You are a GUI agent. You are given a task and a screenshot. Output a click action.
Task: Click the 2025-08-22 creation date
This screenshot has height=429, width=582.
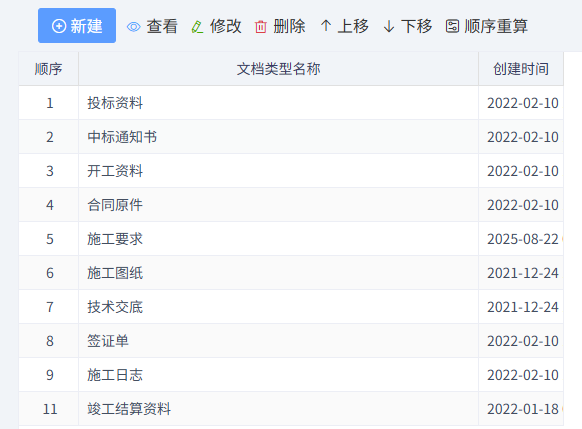tap(523, 239)
